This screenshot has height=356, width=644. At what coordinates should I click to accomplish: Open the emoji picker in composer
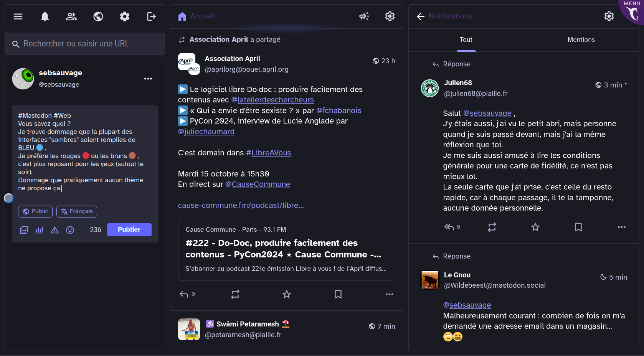tap(70, 230)
